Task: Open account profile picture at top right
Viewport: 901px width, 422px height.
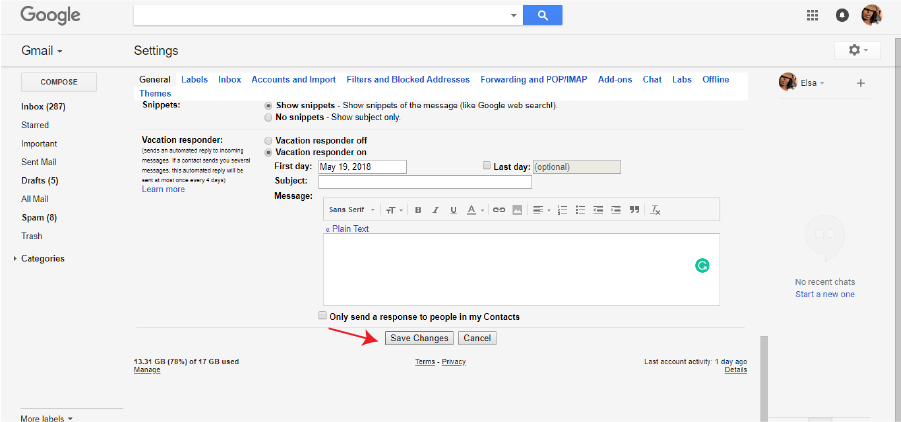Action: [x=871, y=16]
